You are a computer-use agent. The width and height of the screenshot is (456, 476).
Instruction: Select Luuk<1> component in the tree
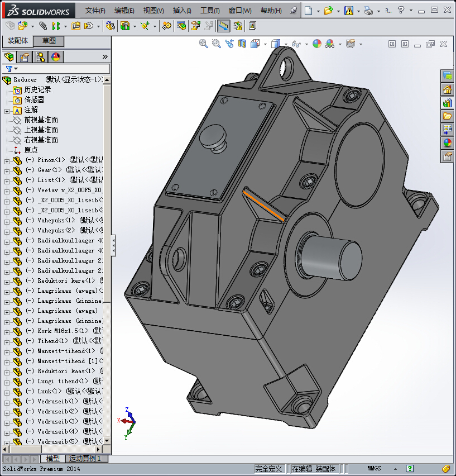click(50, 391)
